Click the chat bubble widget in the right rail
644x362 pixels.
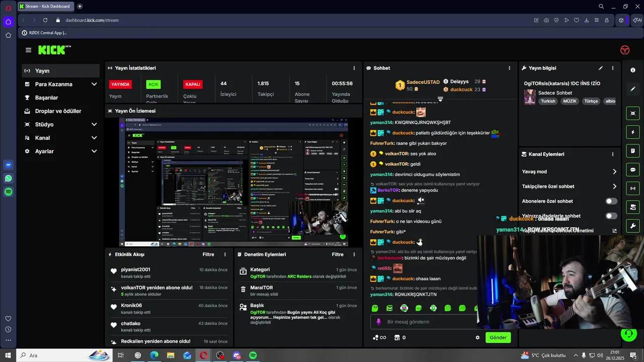633,169
